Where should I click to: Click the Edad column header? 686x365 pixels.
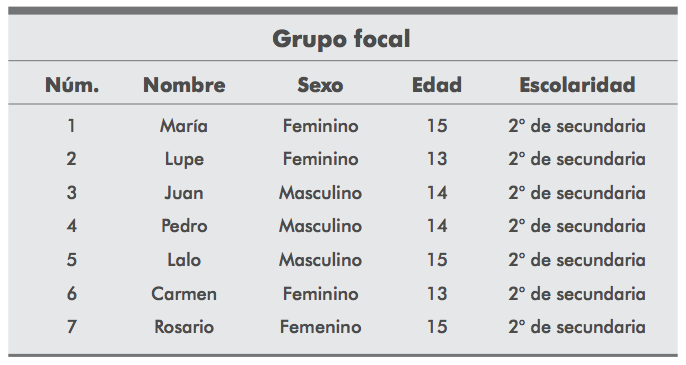point(437,85)
